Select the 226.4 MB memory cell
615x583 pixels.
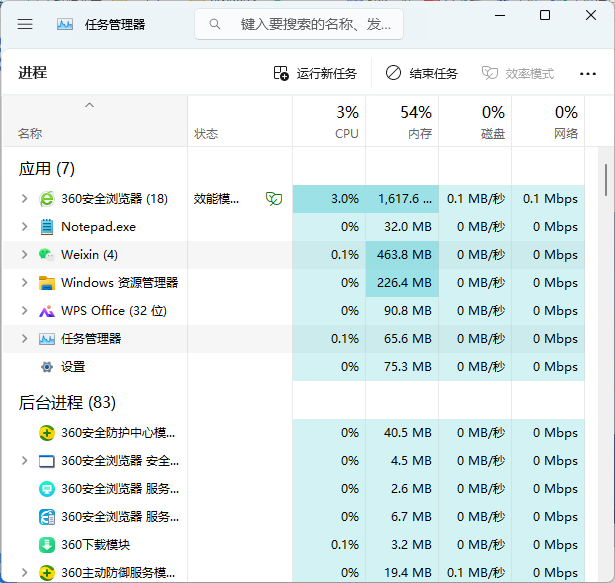402,283
